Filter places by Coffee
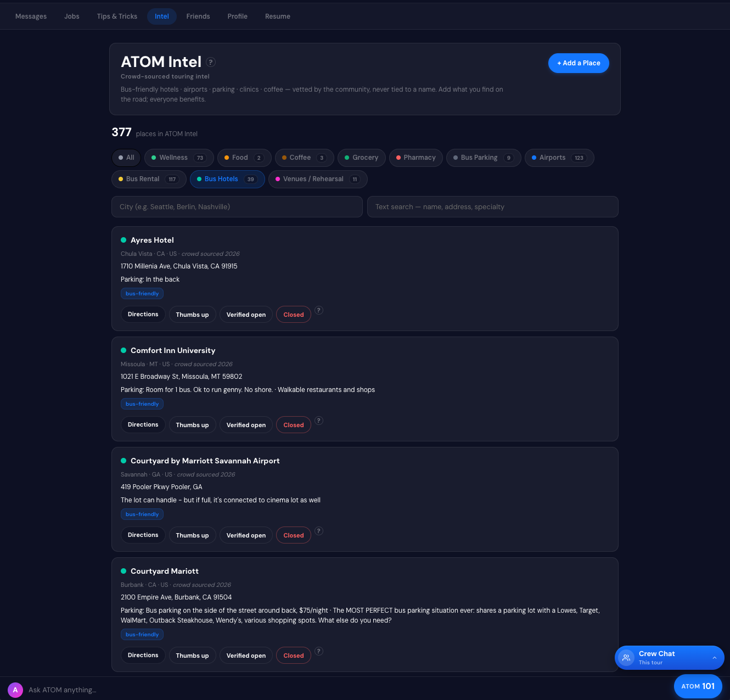This screenshot has height=700, width=730. pos(305,158)
